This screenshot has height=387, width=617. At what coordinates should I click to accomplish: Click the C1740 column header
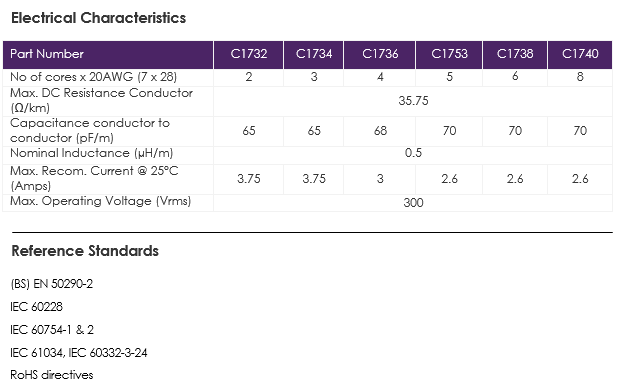pos(580,54)
